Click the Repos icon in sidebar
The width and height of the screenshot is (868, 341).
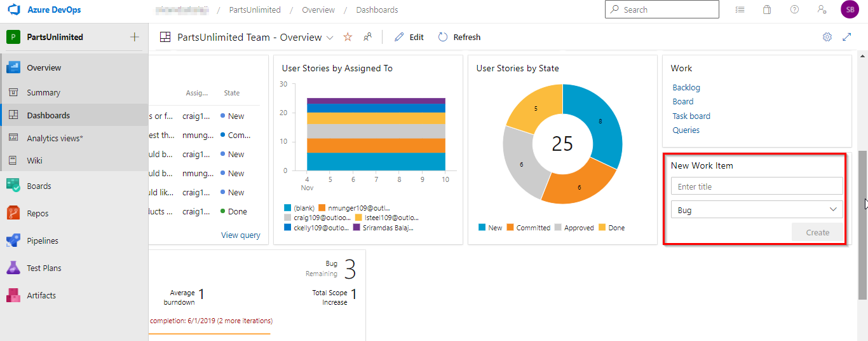point(13,213)
